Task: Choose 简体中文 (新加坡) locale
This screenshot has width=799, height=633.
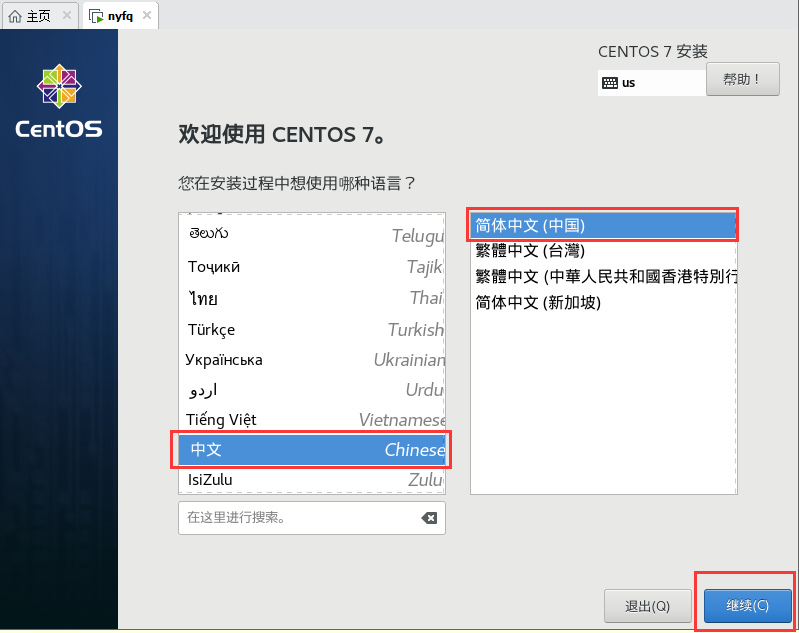Action: [x=603, y=303]
